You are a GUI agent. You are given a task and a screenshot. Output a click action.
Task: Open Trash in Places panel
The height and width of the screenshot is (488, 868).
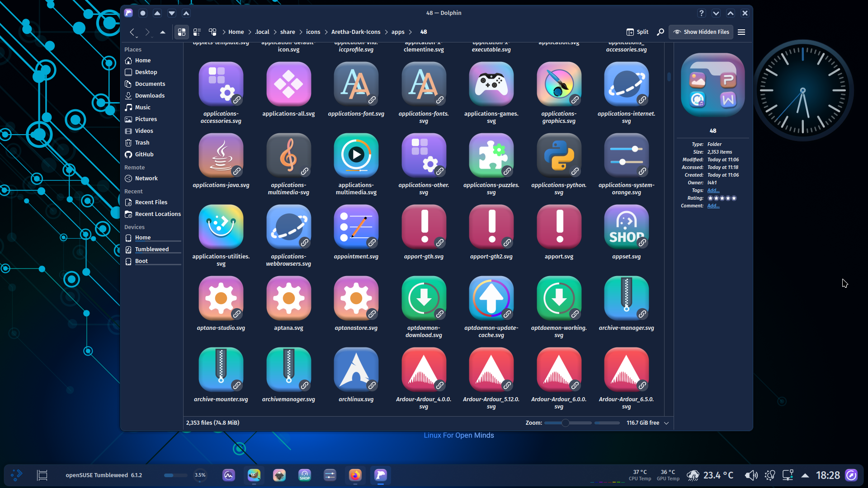[x=152, y=143]
